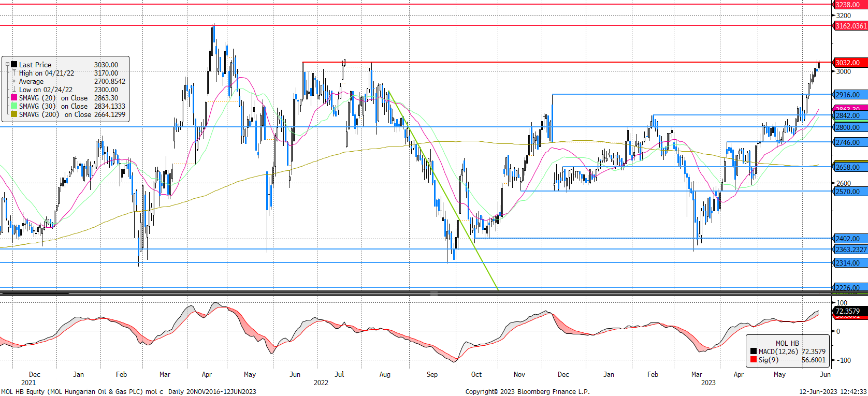The height and width of the screenshot is (396, 868).
Task: Select the Low on 02/24/22 legend row
Action: point(68,90)
